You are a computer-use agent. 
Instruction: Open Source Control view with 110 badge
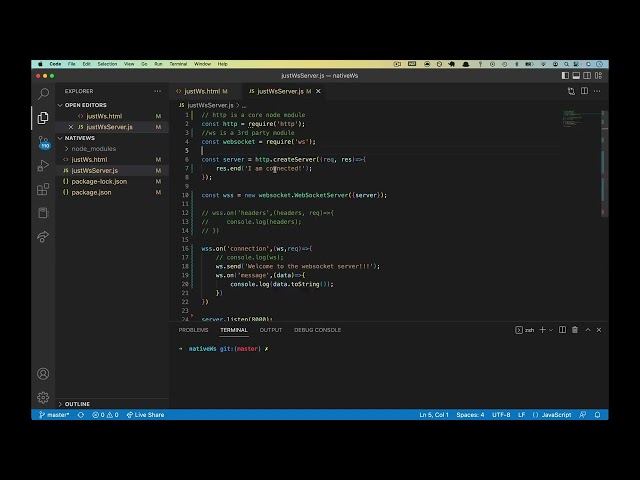tap(44, 142)
